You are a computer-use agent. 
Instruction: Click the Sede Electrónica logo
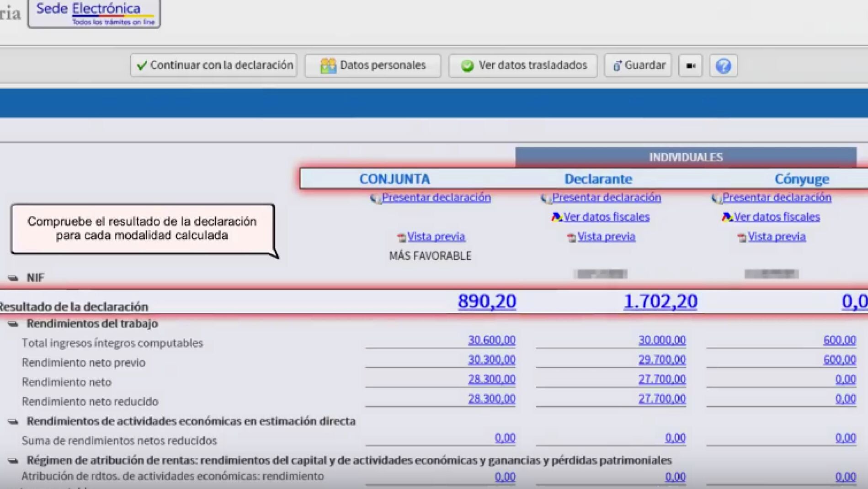(94, 13)
